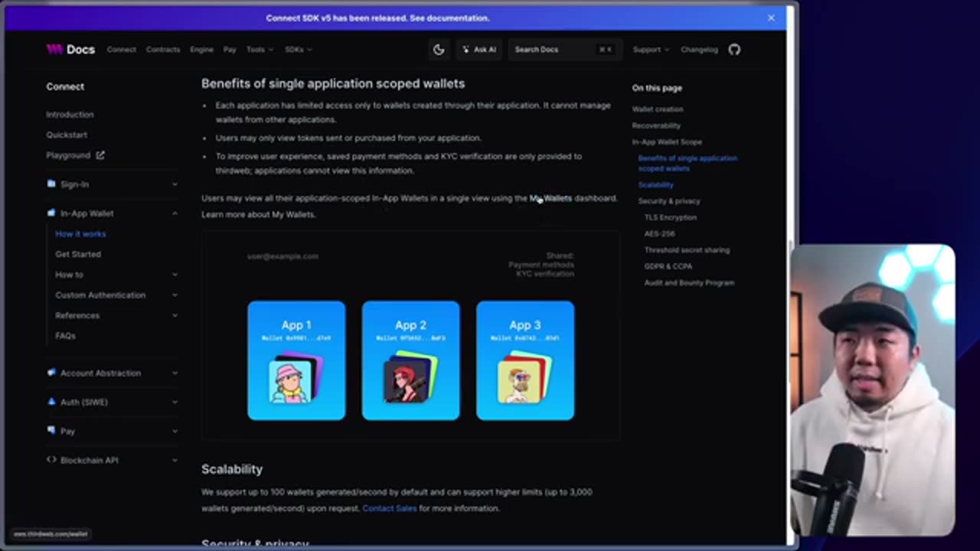Expand the Sign-In section chevron
Screen dimensions: 980x551
(175, 184)
